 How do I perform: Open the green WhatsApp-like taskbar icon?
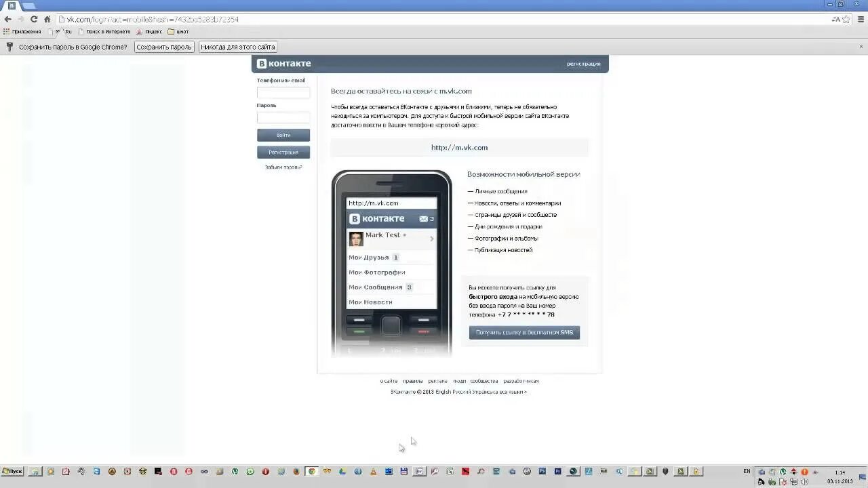coord(250,472)
